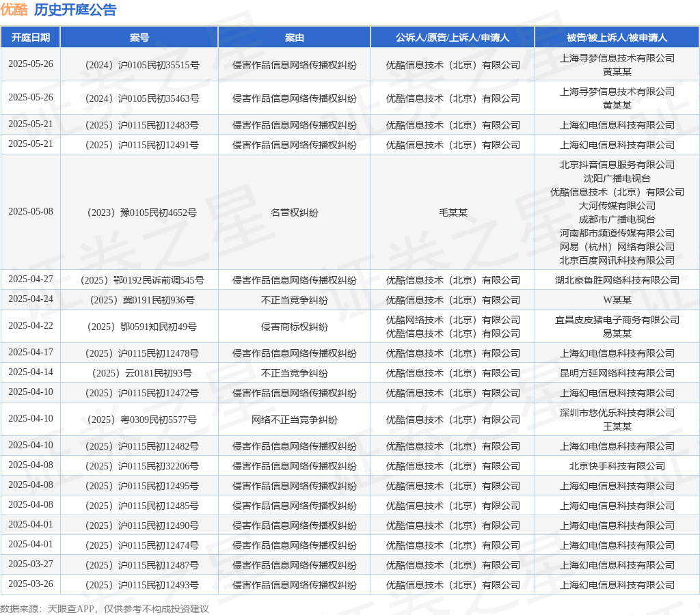The height and width of the screenshot is (615, 700).
Task: Select case number 鄂0192民诉前调545号
Action: click(x=142, y=280)
